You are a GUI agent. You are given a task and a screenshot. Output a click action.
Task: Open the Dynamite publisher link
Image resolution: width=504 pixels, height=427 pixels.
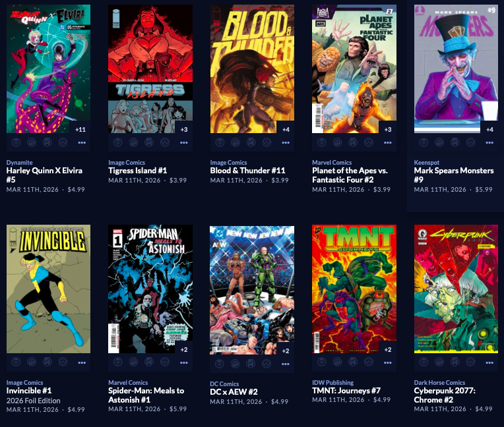[19, 163]
